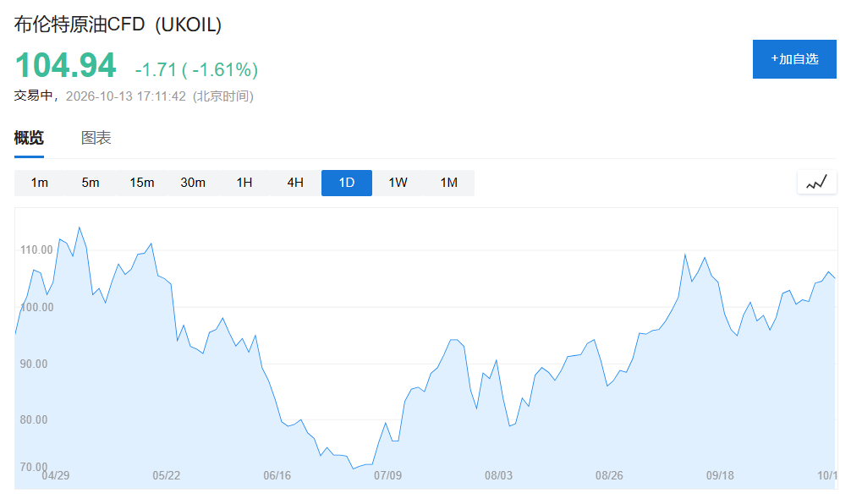
Task: Click the 04/29 date label
Action: pyautogui.click(x=55, y=475)
